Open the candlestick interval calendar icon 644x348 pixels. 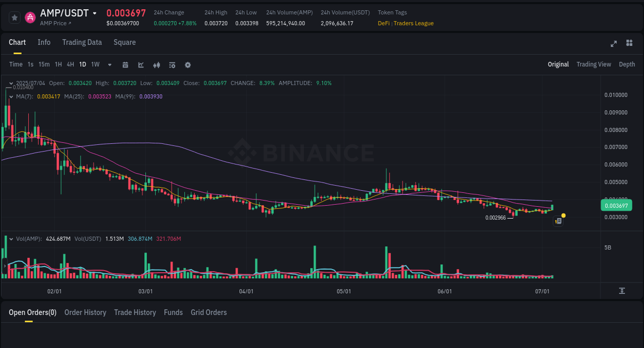125,64
